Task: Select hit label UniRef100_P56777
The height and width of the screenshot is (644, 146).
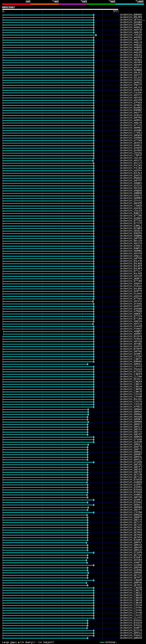Action: [x=131, y=85]
